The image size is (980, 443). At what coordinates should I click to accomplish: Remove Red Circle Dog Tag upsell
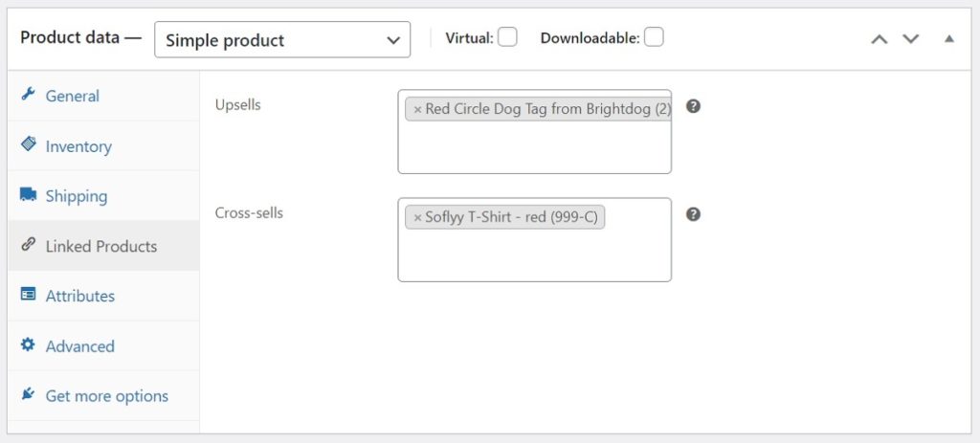[x=417, y=110]
